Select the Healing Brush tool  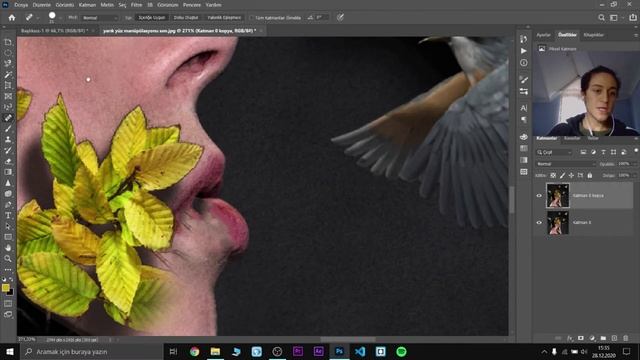pos(8,118)
